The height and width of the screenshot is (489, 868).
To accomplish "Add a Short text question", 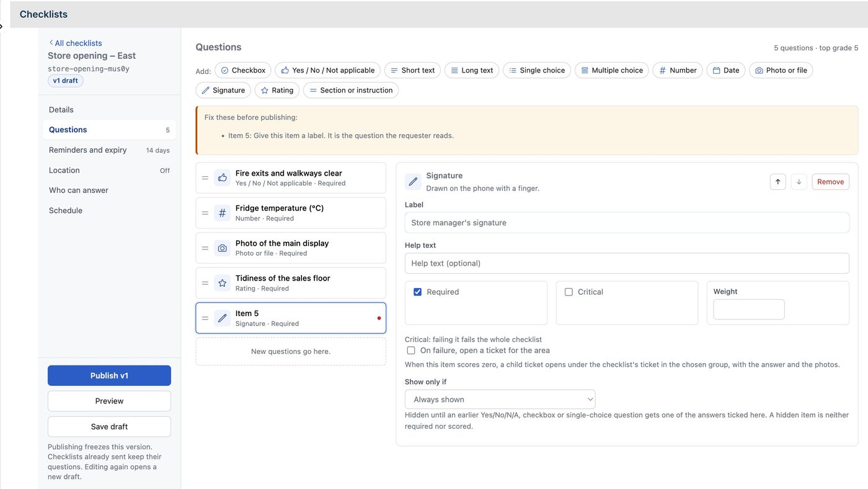I will tap(412, 70).
